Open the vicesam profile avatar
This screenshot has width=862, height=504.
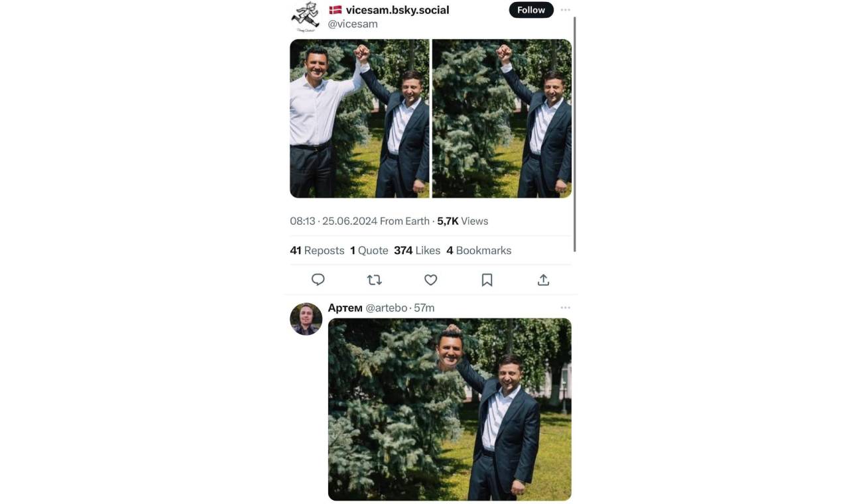coord(305,17)
